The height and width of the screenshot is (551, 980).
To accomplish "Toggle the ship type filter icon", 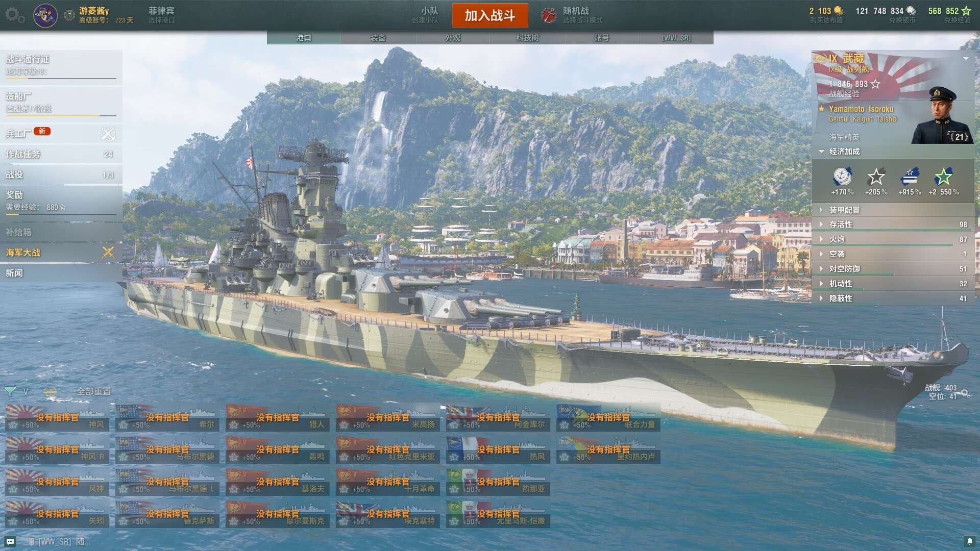I will 50,391.
